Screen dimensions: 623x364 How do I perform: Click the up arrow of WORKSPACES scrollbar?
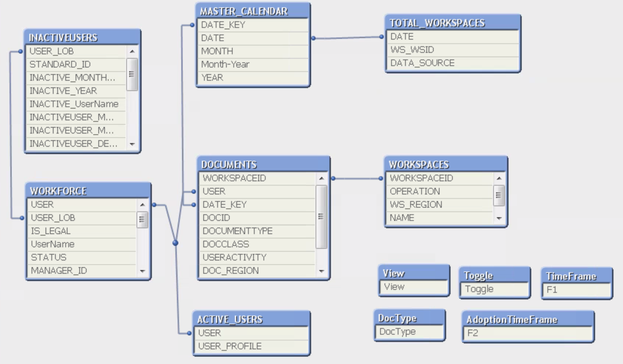click(499, 178)
